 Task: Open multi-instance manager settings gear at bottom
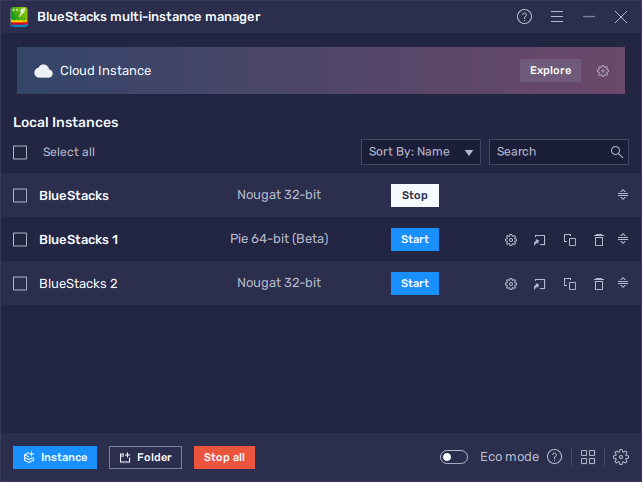tap(621, 457)
